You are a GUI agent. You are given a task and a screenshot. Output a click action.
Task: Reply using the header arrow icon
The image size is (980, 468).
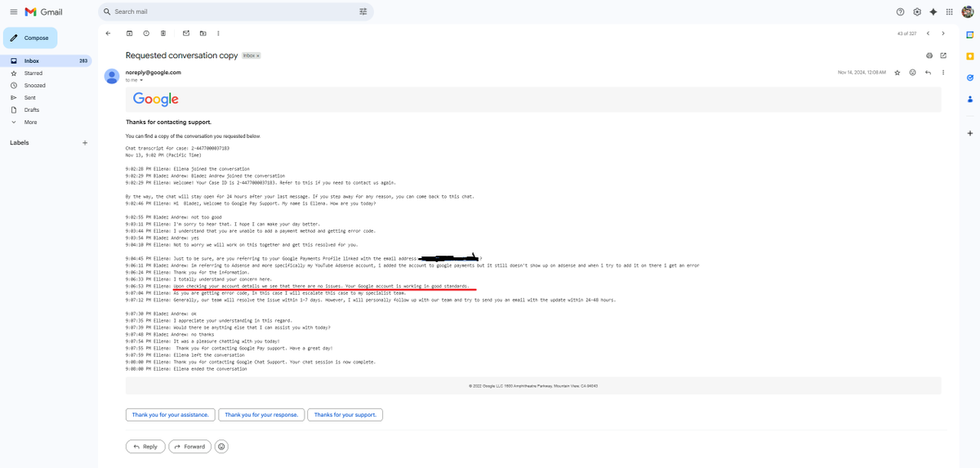(928, 72)
